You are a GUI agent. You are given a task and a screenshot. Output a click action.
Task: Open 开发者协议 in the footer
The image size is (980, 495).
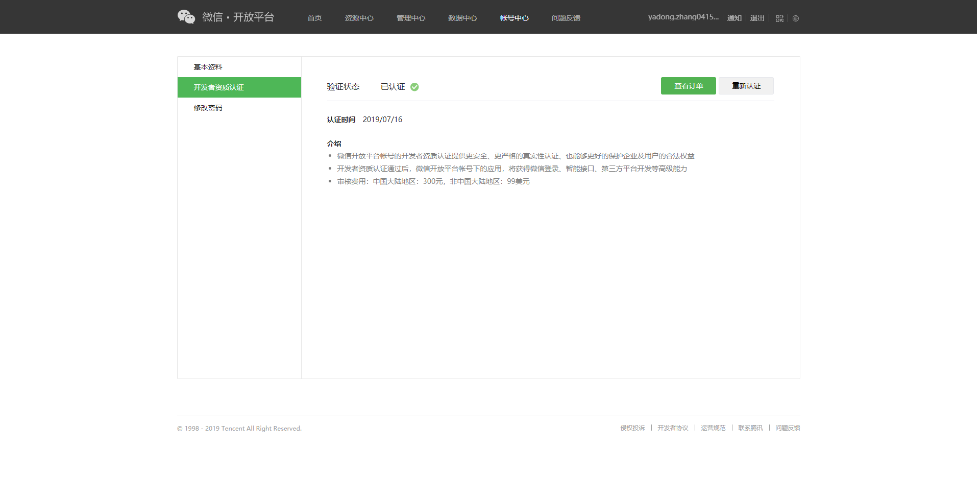coord(673,428)
